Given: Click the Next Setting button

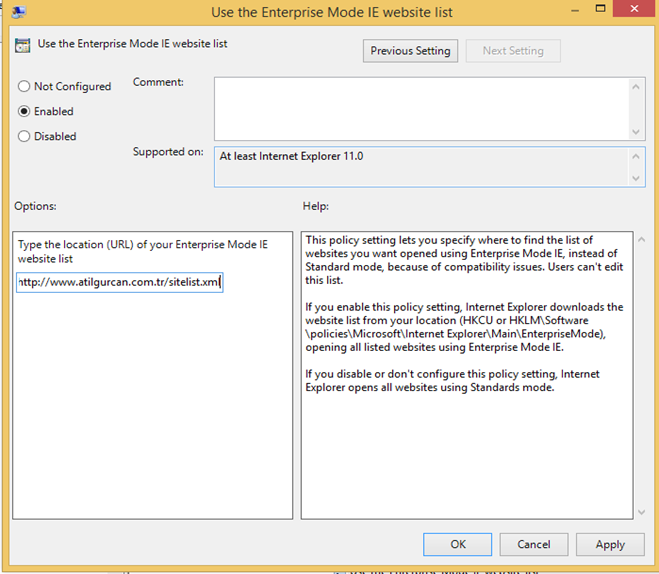Looking at the screenshot, I should click(513, 51).
